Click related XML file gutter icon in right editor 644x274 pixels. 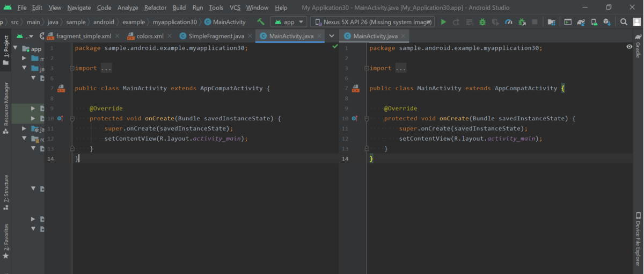[355, 89]
